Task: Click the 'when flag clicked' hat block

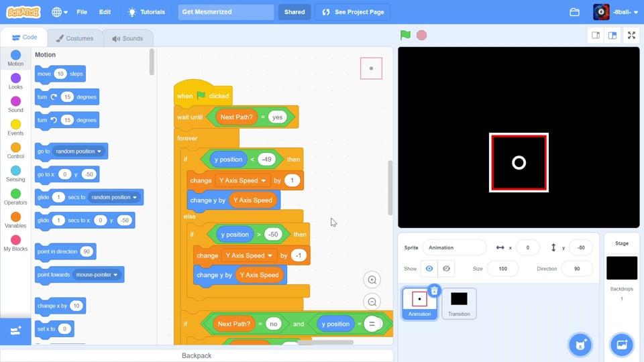Action: point(203,94)
